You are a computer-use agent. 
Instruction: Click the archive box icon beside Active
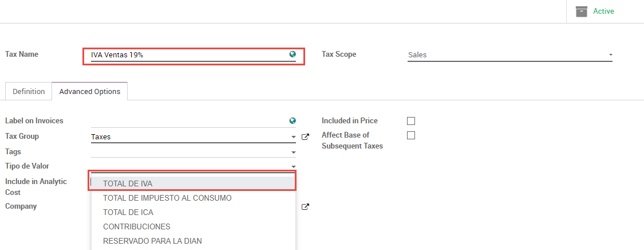coord(582,11)
